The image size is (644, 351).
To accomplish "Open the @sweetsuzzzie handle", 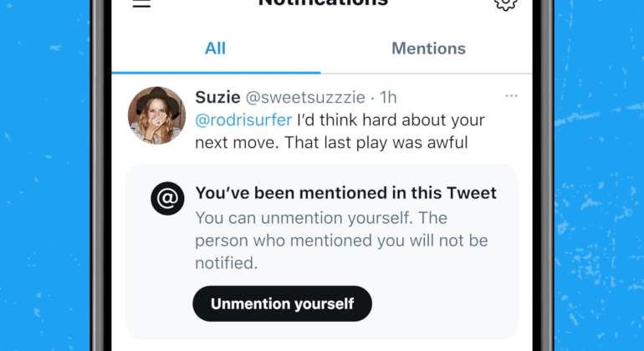I will pyautogui.click(x=305, y=98).
